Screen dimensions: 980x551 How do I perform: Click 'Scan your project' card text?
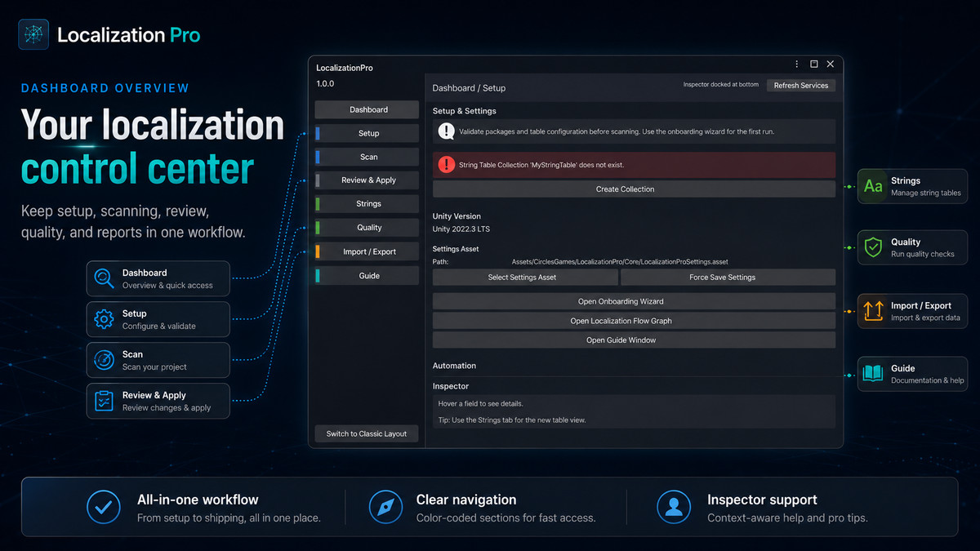[154, 367]
